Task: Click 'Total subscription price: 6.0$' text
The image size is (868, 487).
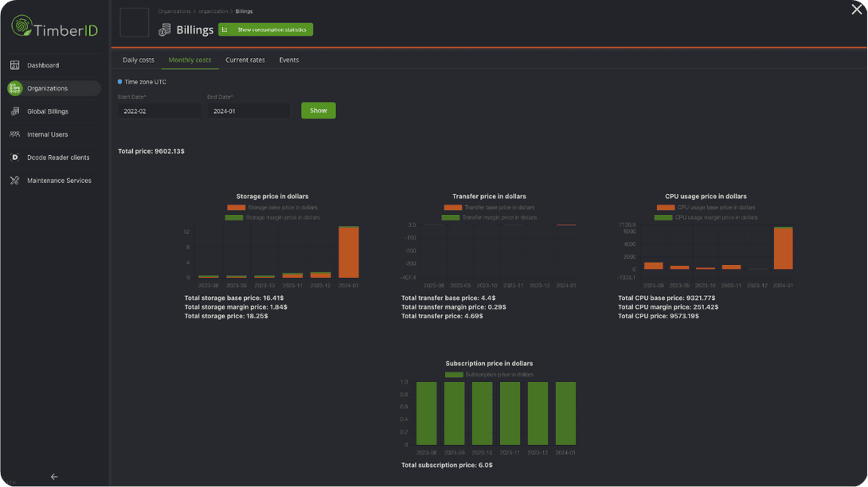Action: pyautogui.click(x=447, y=465)
